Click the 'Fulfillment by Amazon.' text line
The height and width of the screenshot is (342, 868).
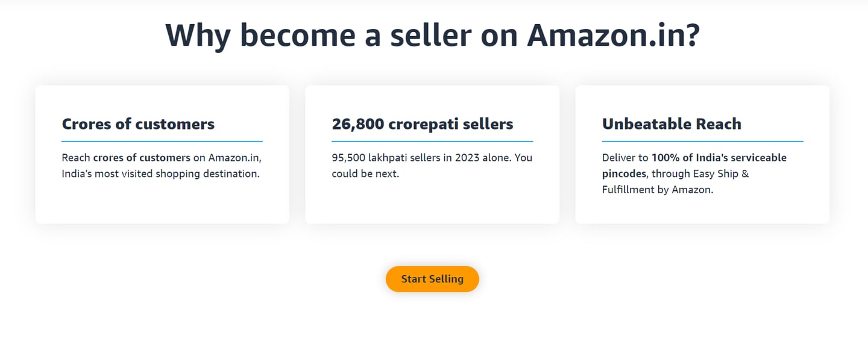(657, 190)
